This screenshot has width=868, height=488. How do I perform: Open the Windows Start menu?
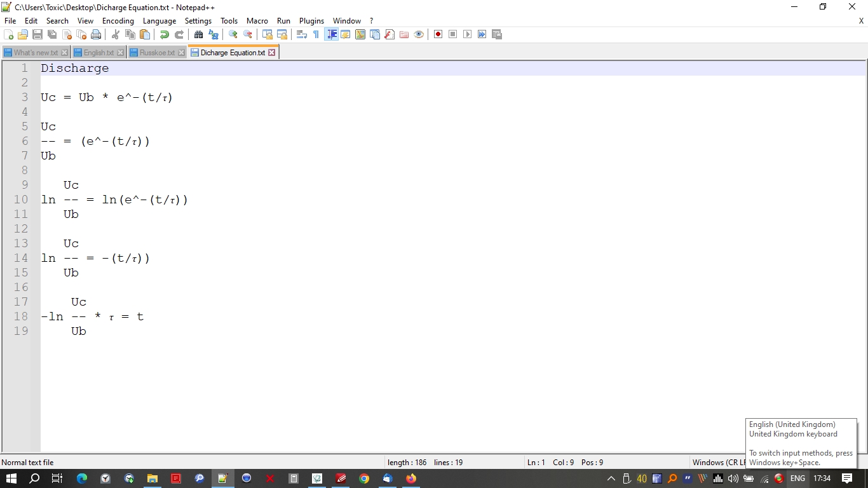point(11,478)
